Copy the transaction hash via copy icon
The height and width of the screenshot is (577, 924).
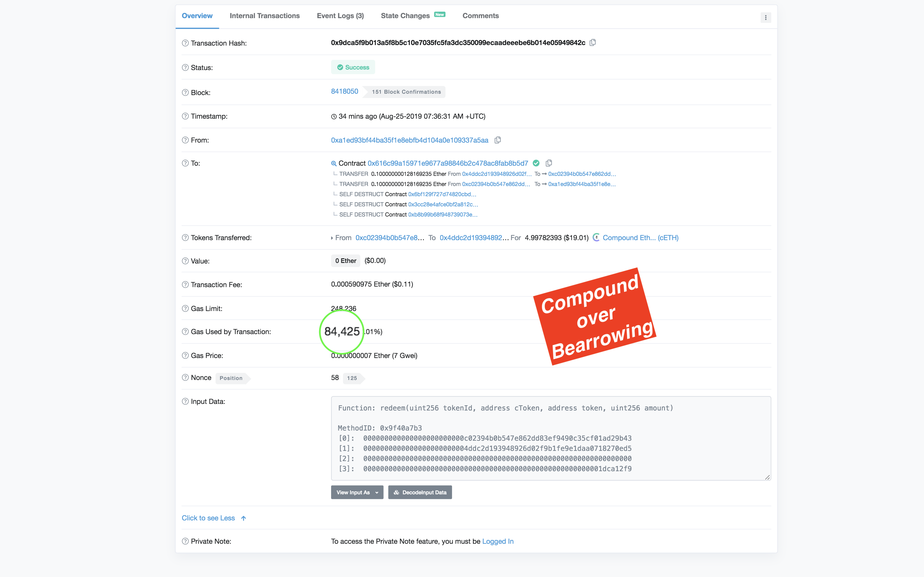tap(593, 42)
